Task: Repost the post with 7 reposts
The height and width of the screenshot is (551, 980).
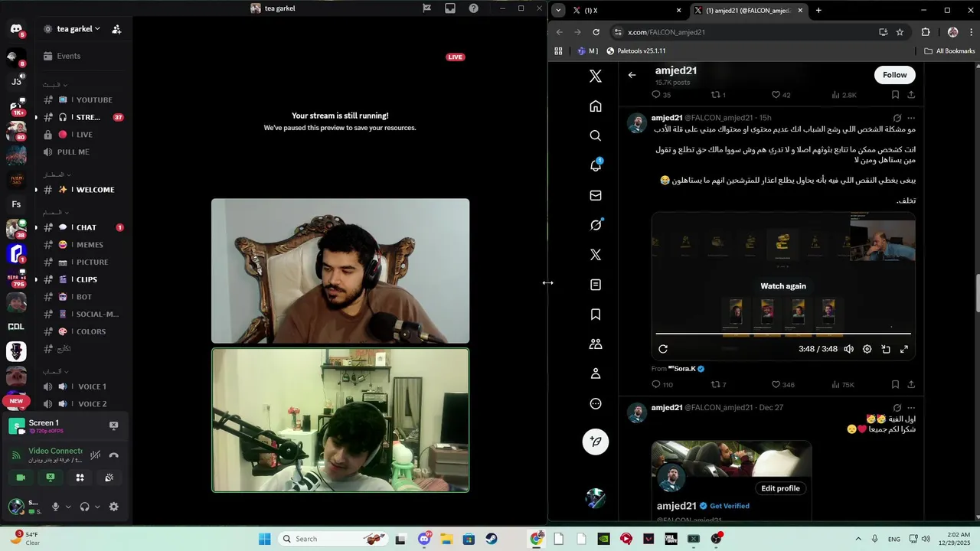Action: click(x=718, y=385)
